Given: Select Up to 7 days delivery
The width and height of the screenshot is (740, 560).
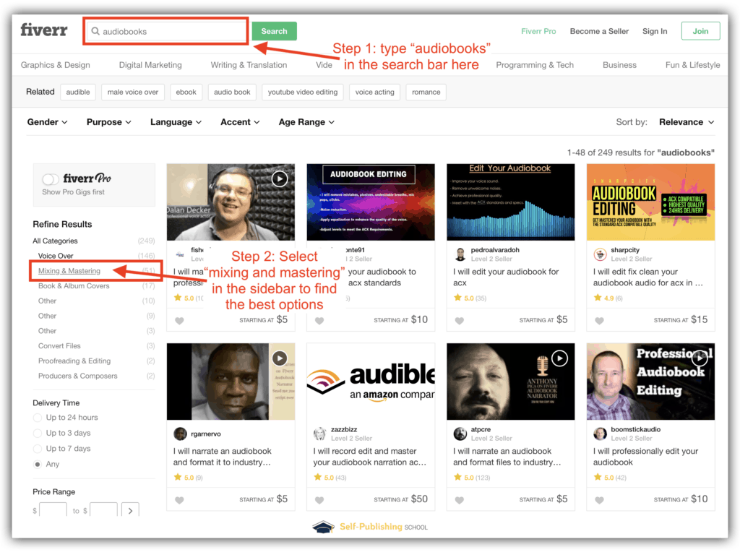Looking at the screenshot, I should pyautogui.click(x=38, y=449).
